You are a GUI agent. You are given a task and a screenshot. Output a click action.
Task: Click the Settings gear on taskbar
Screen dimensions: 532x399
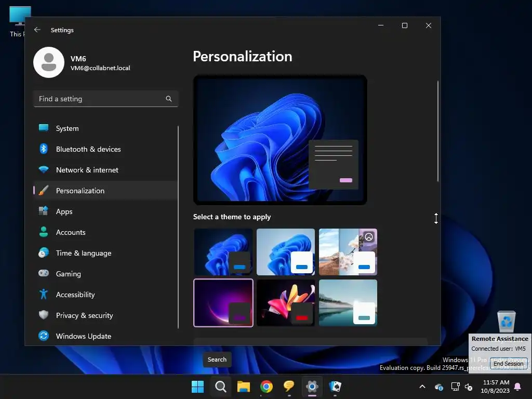pyautogui.click(x=312, y=387)
